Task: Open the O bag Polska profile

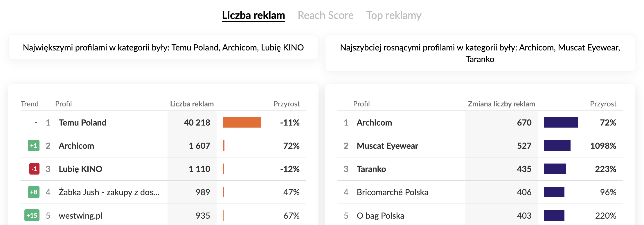Action: (x=380, y=216)
